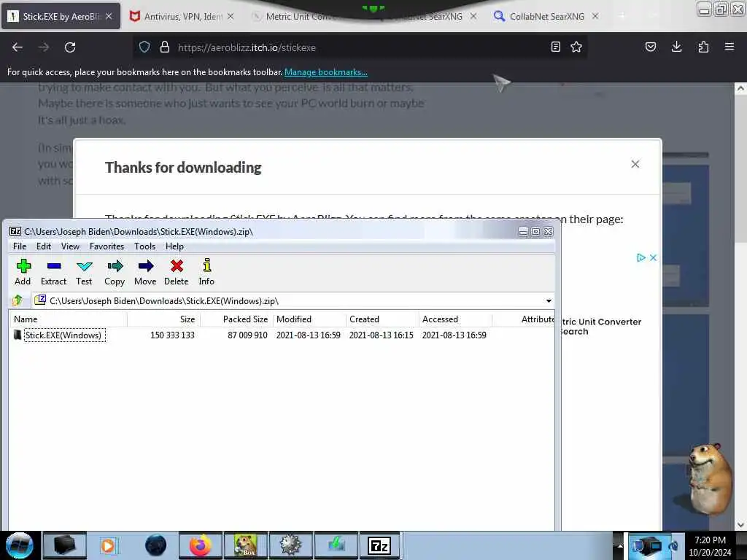
Task: Sort by Packed Size column
Action: [x=237, y=319]
